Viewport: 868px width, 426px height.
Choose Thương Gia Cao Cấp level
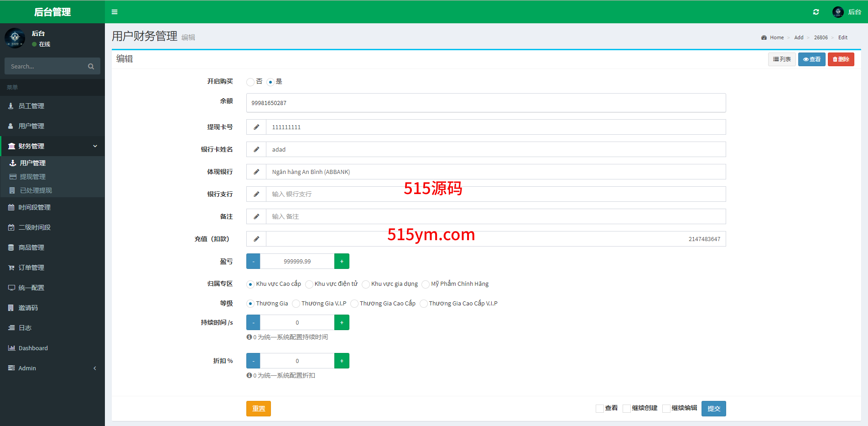(x=354, y=304)
